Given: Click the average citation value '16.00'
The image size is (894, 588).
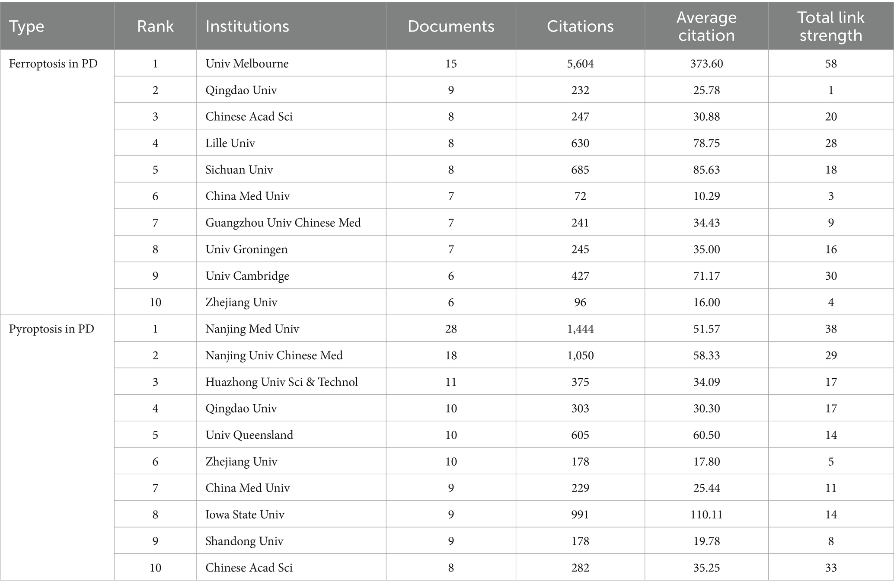Looking at the screenshot, I should pos(706,303).
